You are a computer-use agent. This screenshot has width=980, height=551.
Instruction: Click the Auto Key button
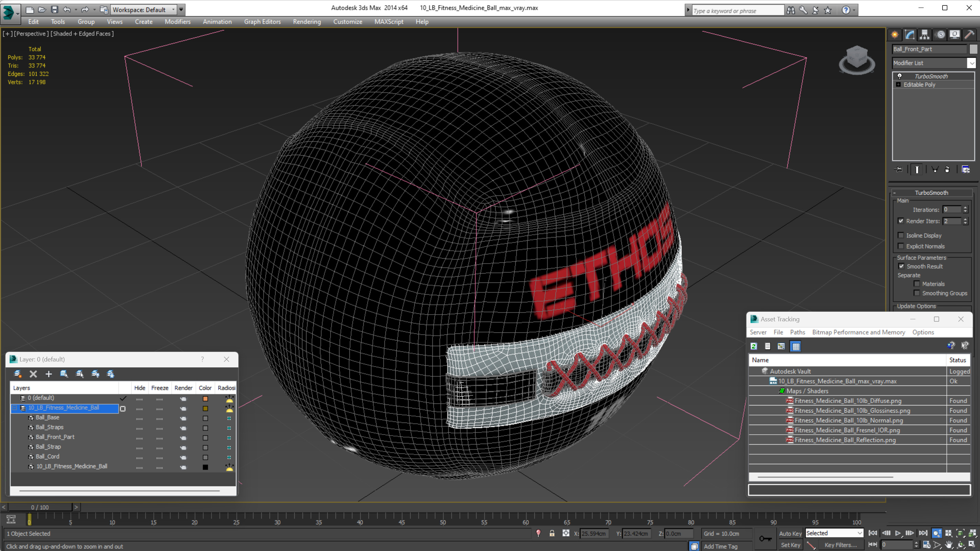coord(790,533)
